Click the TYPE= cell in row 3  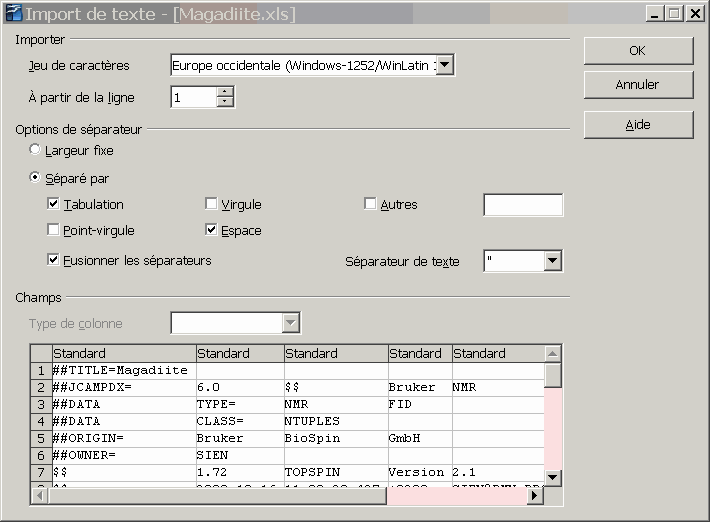(x=240, y=404)
